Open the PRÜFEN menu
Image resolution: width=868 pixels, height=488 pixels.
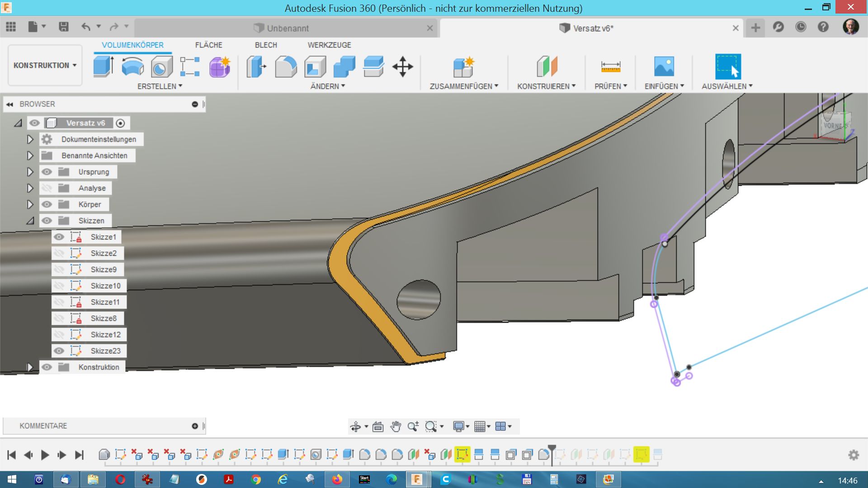click(611, 86)
